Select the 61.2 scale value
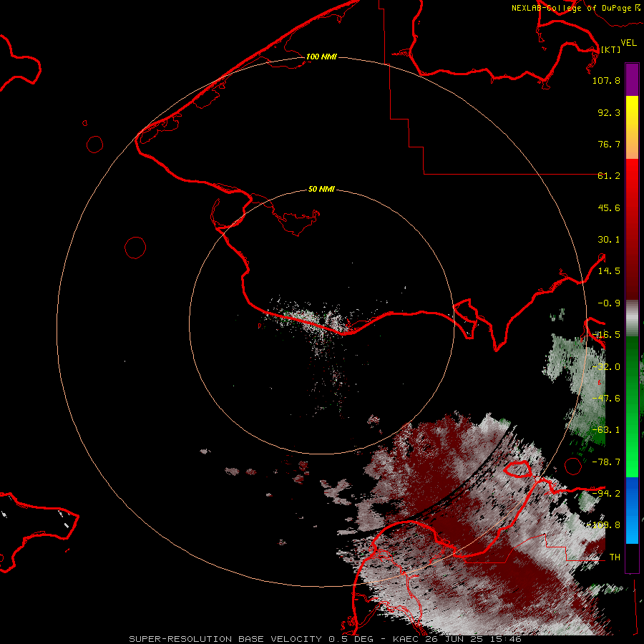The height and width of the screenshot is (644, 644). (x=609, y=176)
